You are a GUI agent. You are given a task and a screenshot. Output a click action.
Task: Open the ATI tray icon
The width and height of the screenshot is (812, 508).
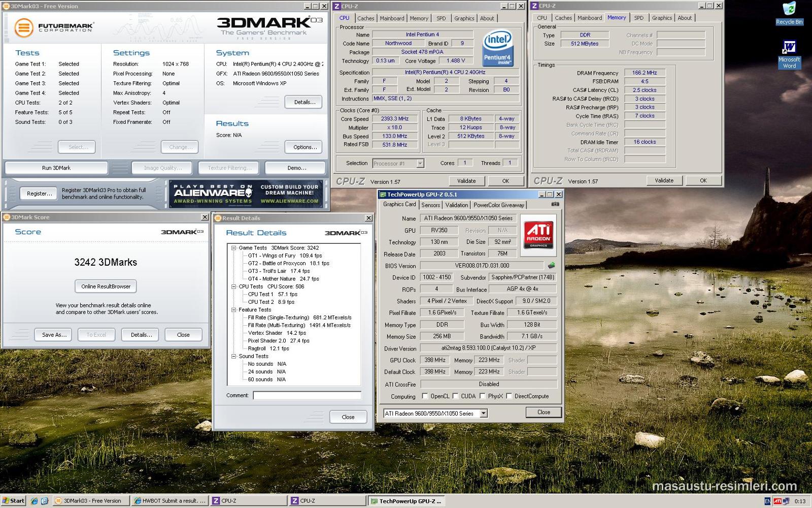click(x=777, y=501)
